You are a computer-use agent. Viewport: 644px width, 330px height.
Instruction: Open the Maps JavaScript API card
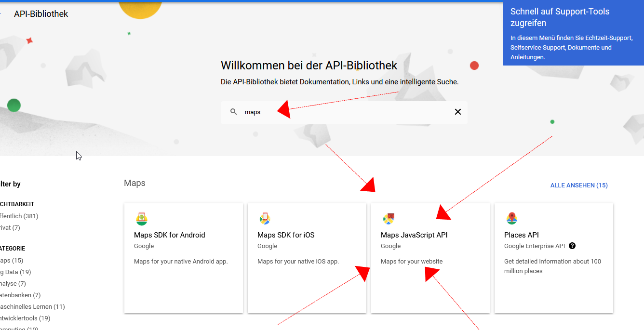(x=430, y=258)
